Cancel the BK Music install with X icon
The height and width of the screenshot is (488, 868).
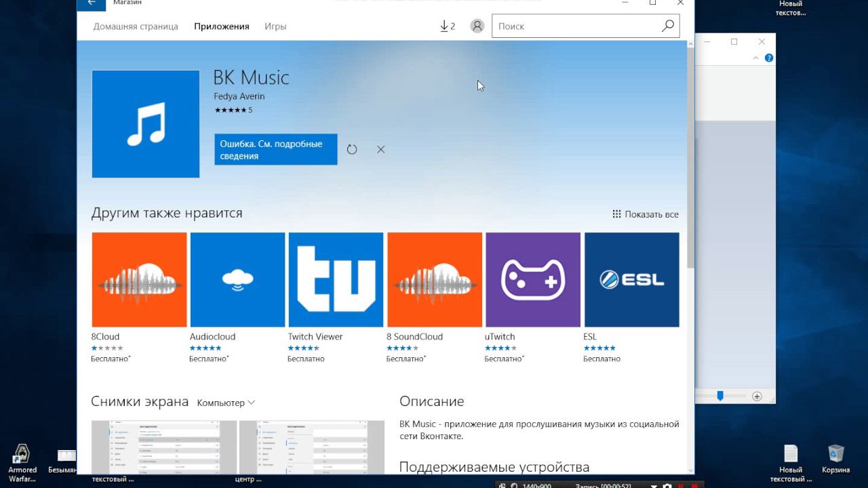[381, 149]
